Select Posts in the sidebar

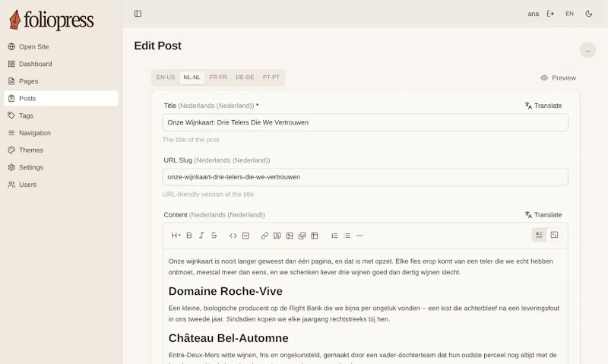(61, 99)
